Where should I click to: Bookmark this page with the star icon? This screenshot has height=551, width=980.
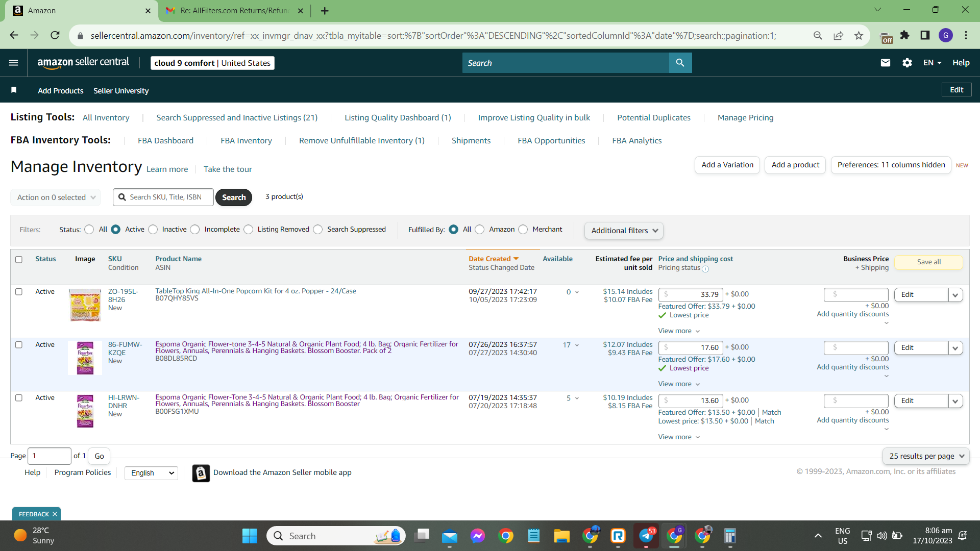click(x=859, y=35)
